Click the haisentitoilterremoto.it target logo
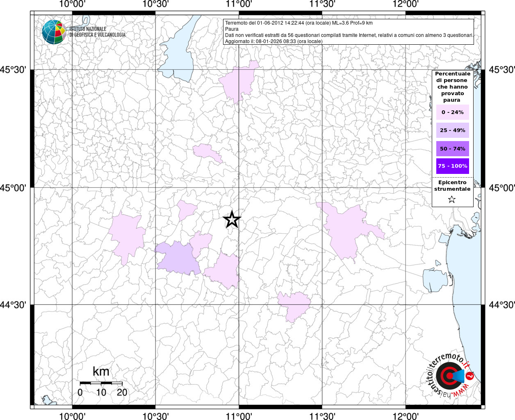This screenshot has width=515, height=420. click(x=450, y=376)
